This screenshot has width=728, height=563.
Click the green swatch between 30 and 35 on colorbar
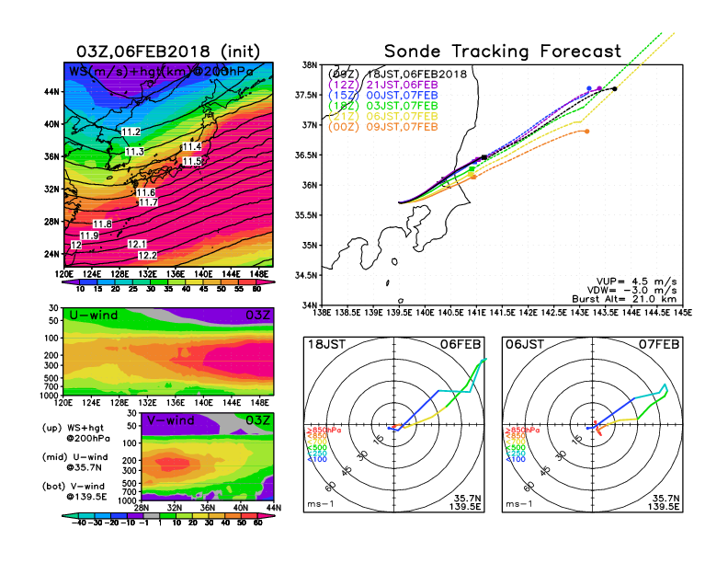(159, 282)
